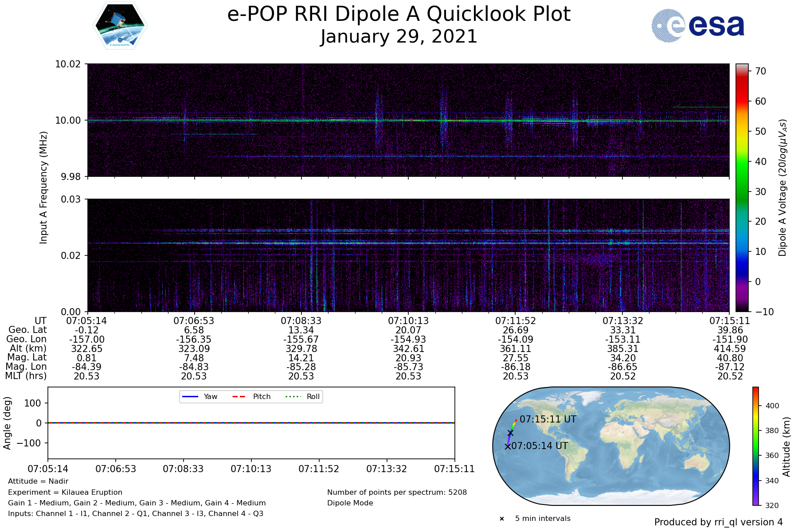Screen dimensions: 798x532
Task: Click the red dashed Pitch legend sample
Action: (239, 396)
